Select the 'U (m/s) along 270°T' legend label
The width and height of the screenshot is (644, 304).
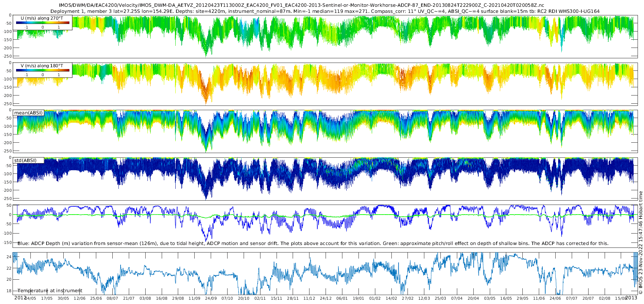42,18
